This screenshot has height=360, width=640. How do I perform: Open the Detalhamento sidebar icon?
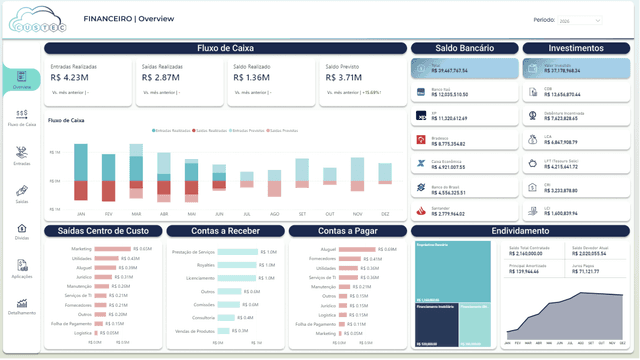(22, 304)
